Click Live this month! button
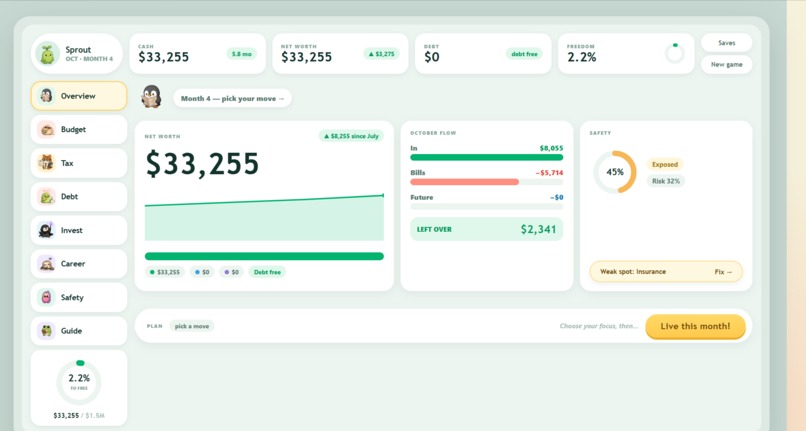The height and width of the screenshot is (431, 806). tap(695, 326)
